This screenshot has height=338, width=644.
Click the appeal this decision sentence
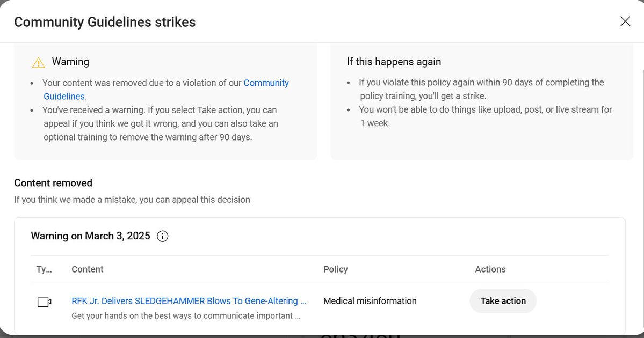[132, 200]
